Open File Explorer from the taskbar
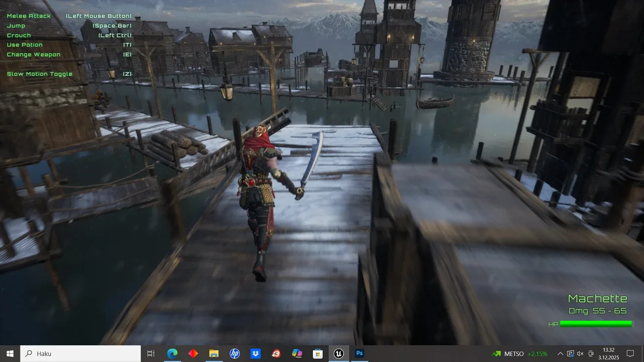644x362 pixels. pos(214,353)
